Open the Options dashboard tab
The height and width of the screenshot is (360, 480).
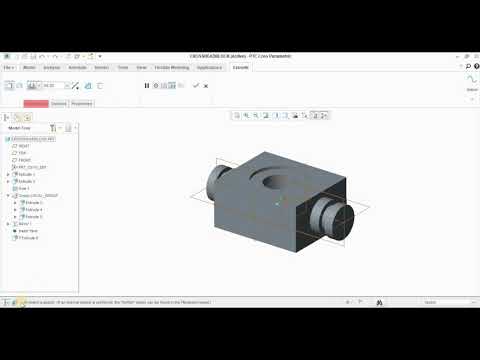(59, 104)
